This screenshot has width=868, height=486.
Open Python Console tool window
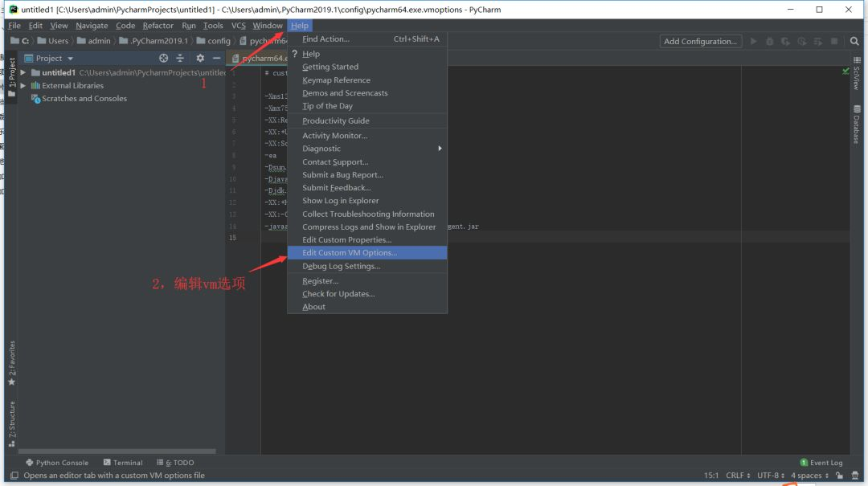[x=57, y=463]
